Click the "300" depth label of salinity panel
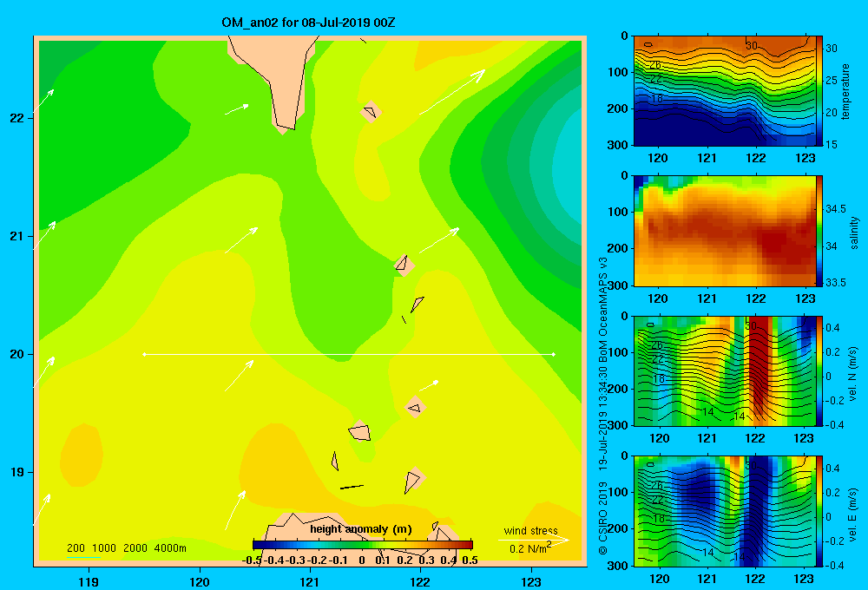Image resolution: width=868 pixels, height=590 pixels. (617, 285)
